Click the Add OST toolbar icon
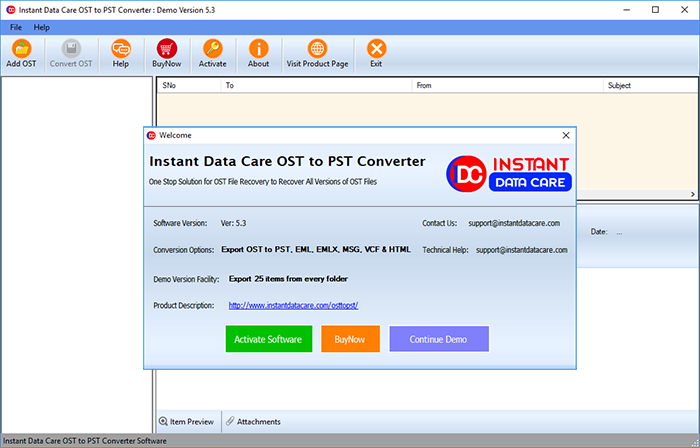The image size is (700, 448). (21, 48)
